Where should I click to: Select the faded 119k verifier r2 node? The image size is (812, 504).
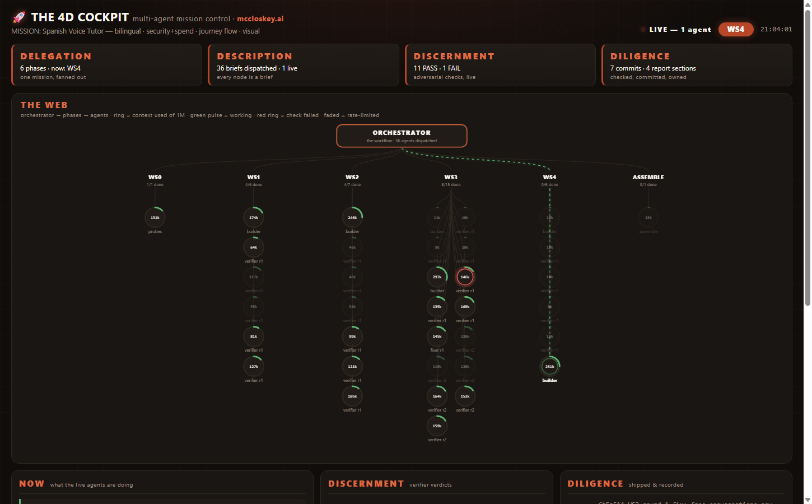coord(437,366)
